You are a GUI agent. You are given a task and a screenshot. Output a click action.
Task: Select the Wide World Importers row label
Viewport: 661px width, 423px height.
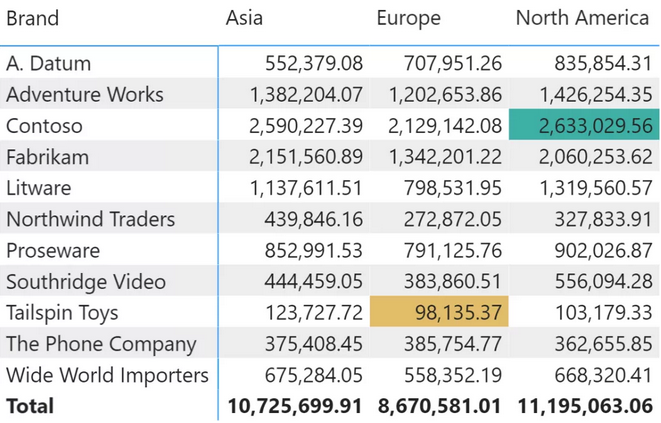[107, 376]
